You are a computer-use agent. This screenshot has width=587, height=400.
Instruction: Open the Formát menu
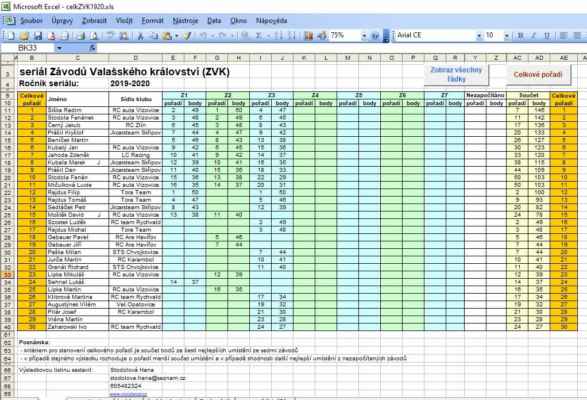click(152, 21)
